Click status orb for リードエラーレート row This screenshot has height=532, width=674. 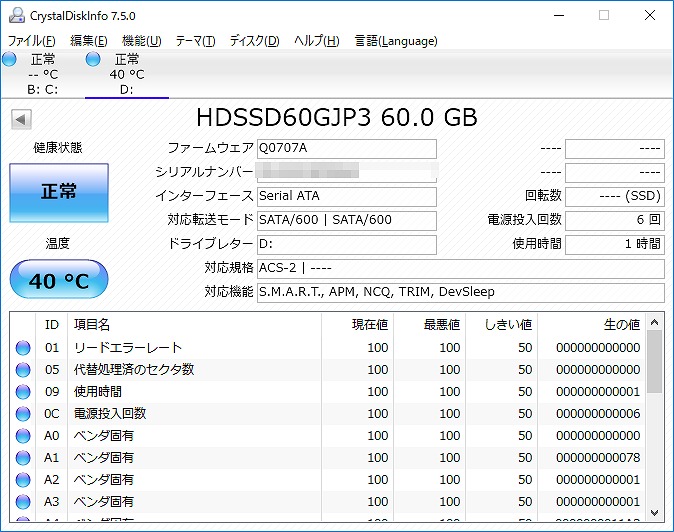click(23, 348)
